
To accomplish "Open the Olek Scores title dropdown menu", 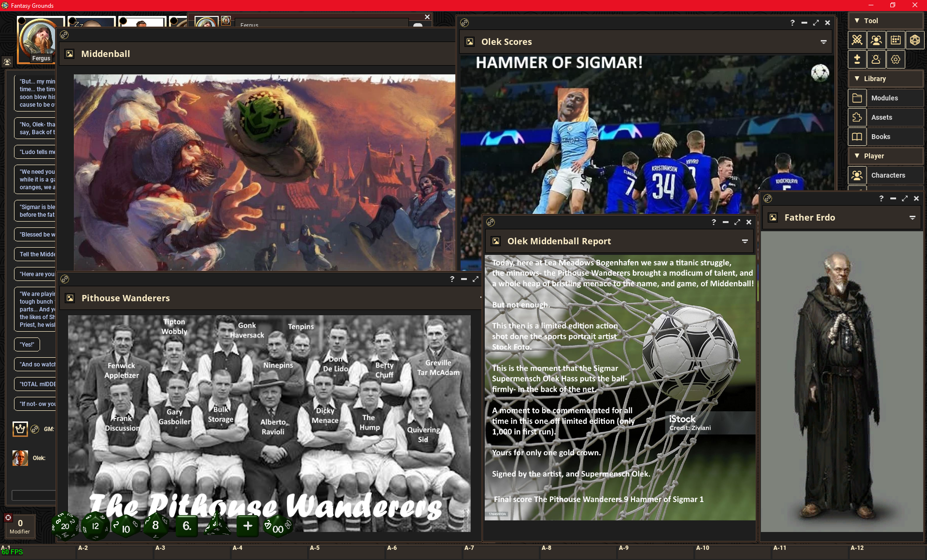I will [x=824, y=42].
